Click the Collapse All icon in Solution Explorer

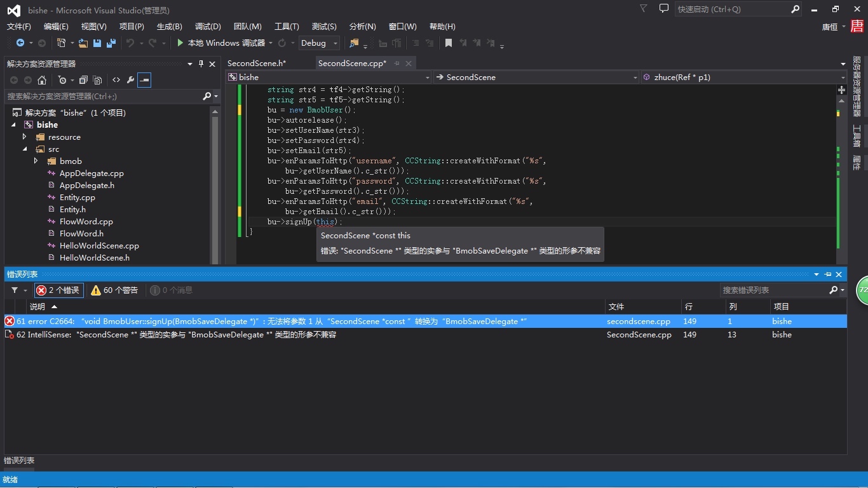pos(83,80)
